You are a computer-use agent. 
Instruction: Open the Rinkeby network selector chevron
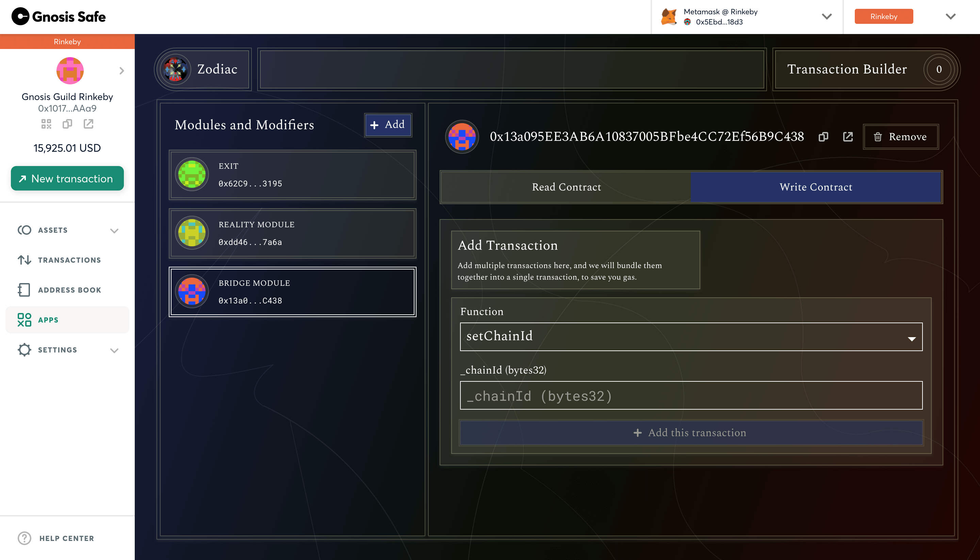point(950,17)
